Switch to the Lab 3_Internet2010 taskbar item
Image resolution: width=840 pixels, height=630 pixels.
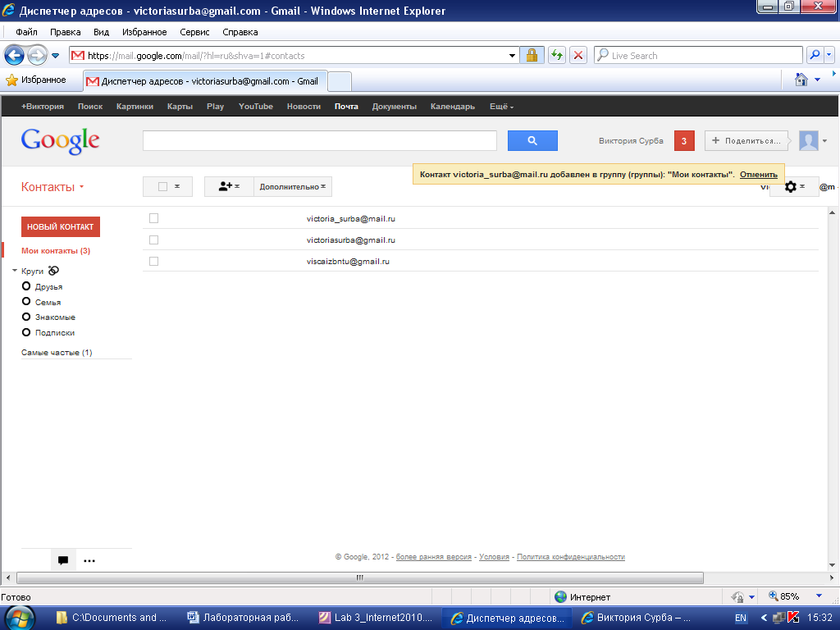376,618
